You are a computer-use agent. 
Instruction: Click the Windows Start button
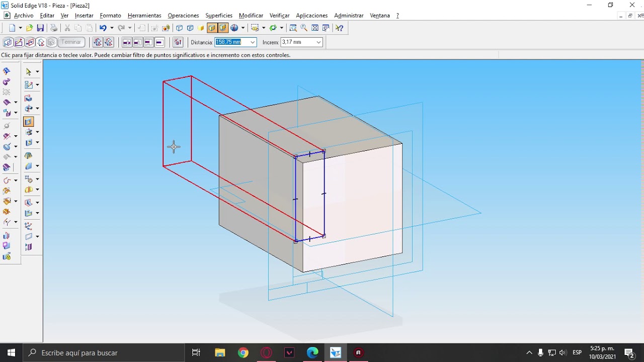coord(11,353)
